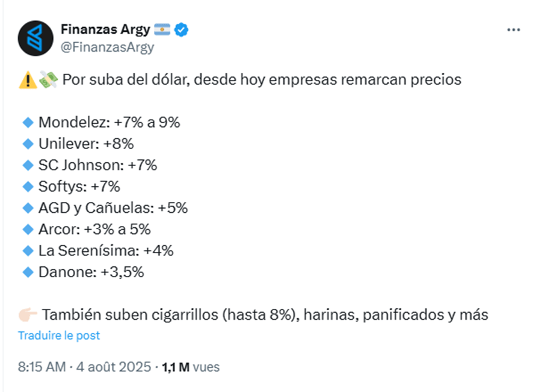
Task: Click the pointing hand emoji
Action: tap(28, 314)
